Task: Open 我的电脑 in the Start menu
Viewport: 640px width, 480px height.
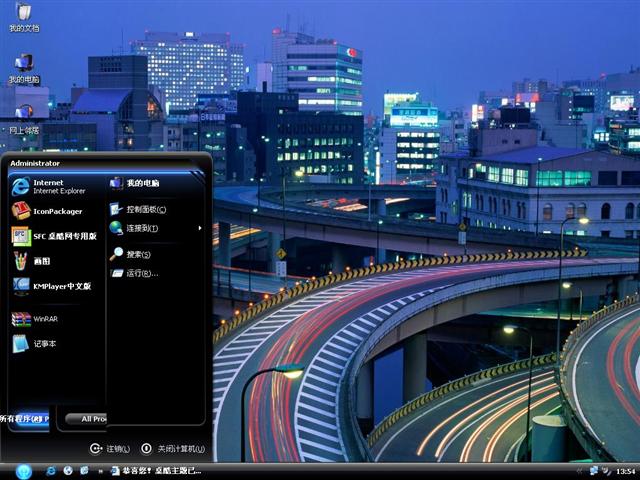Action: point(141,183)
